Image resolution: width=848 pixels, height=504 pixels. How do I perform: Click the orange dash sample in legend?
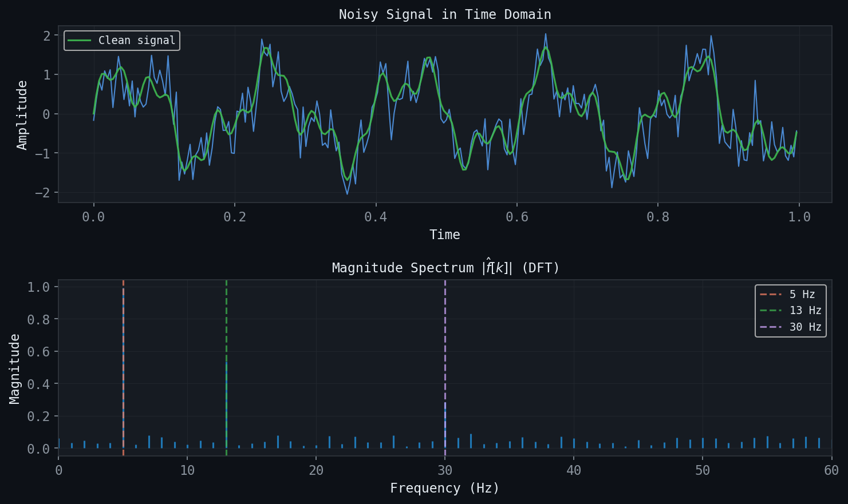[x=770, y=294]
